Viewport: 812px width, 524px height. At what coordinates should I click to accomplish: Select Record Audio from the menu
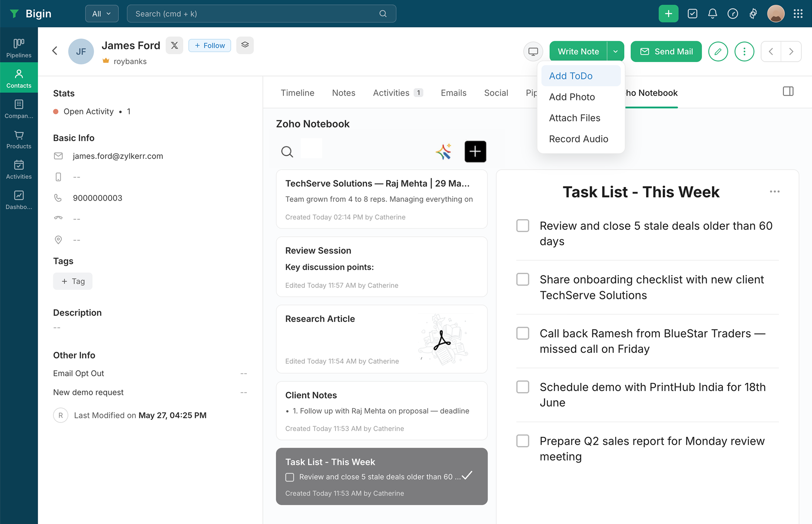(581, 139)
